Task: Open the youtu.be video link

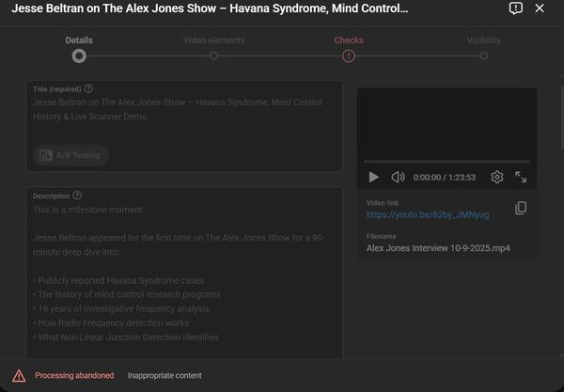Action: tap(428, 214)
